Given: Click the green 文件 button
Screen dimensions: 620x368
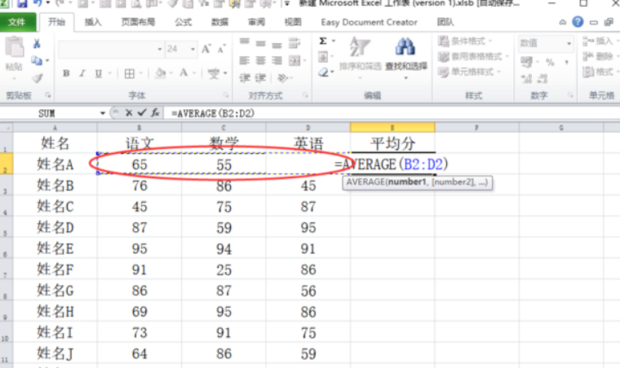Looking at the screenshot, I should [x=18, y=22].
